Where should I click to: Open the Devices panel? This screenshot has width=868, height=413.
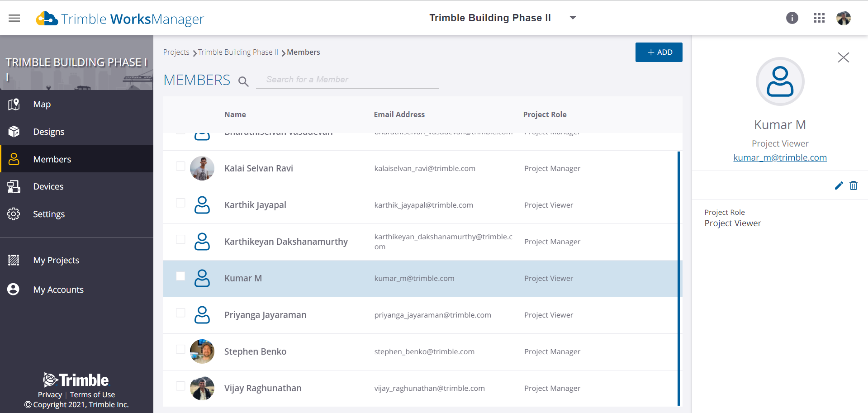tap(48, 186)
